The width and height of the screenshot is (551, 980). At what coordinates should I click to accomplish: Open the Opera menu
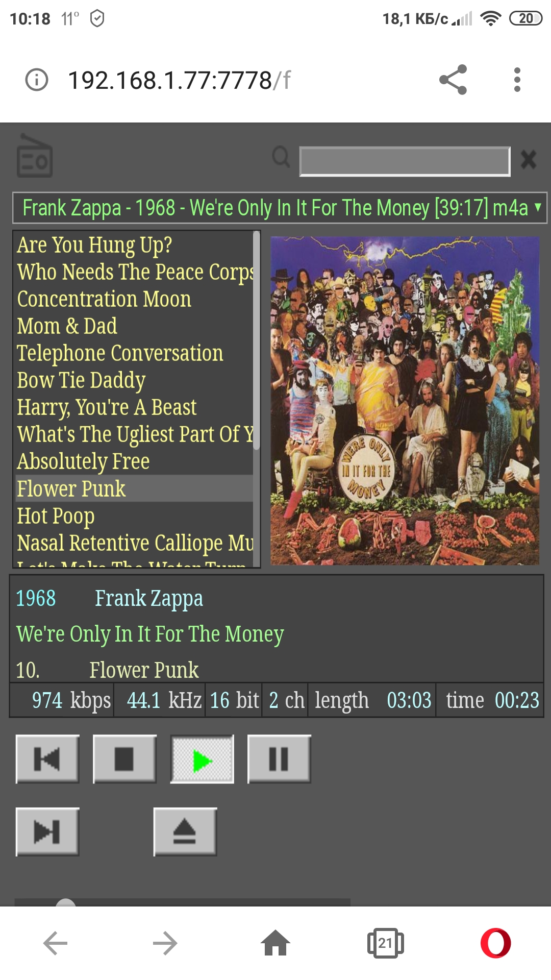point(496,943)
